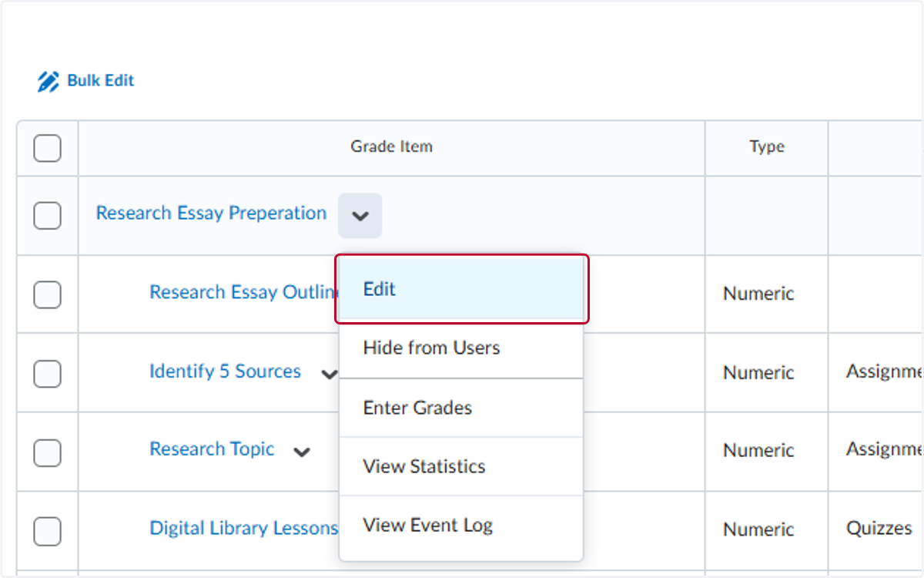Image resolution: width=924 pixels, height=578 pixels.
Task: Check the Research Essay Preperation category checkbox
Action: pyautogui.click(x=47, y=216)
